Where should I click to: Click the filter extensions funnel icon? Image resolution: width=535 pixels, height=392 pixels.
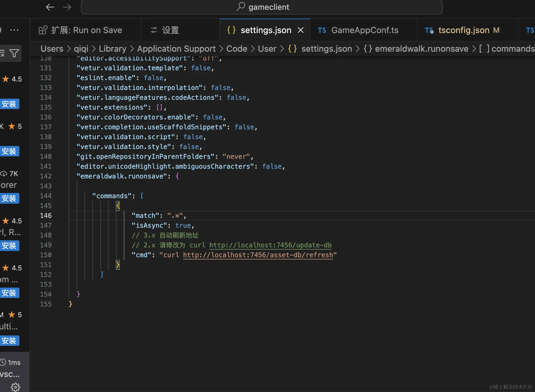pyautogui.click(x=14, y=53)
